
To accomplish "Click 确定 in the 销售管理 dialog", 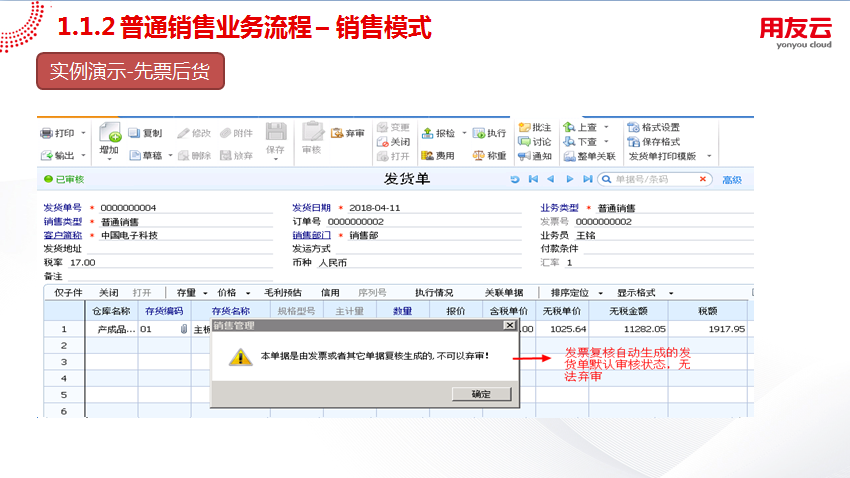I will [481, 394].
